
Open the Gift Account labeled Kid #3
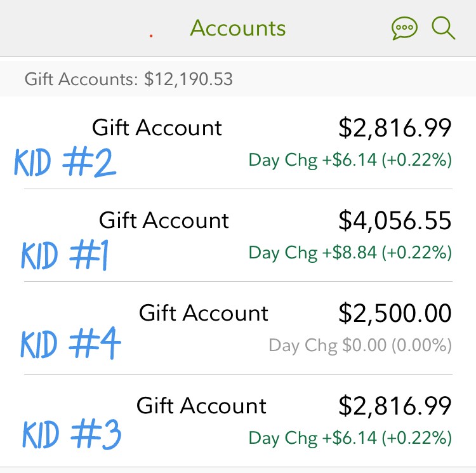tap(202, 406)
